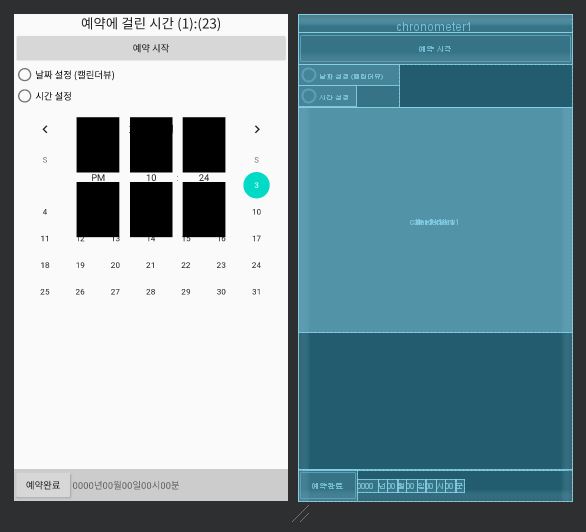Click the hour value 10 in time picker
Viewport: 586px width, 532px height.
151,177
